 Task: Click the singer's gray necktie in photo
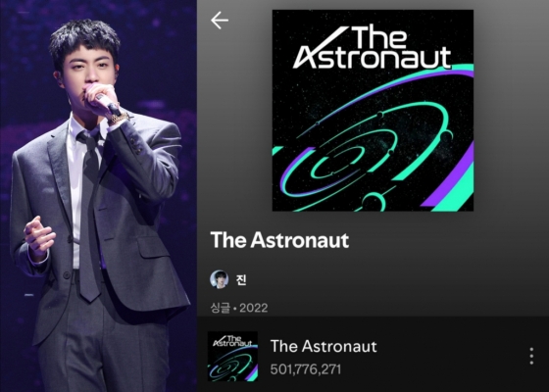click(89, 217)
